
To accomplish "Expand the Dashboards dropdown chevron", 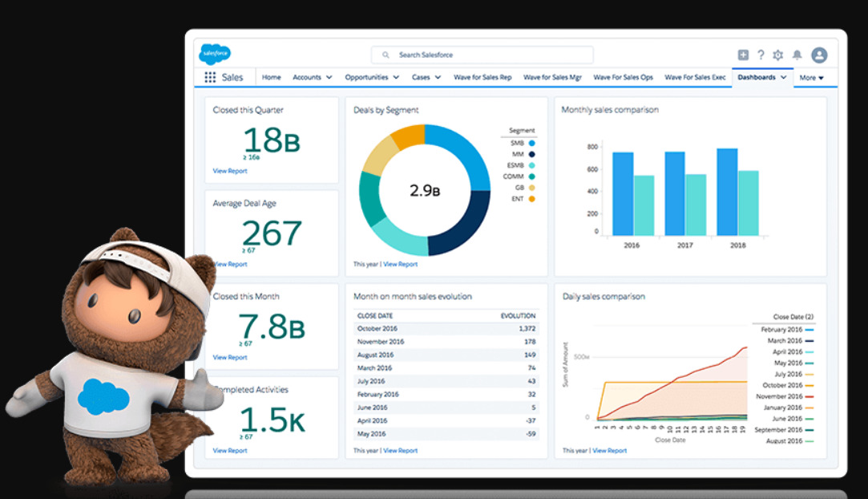I will click(x=783, y=78).
